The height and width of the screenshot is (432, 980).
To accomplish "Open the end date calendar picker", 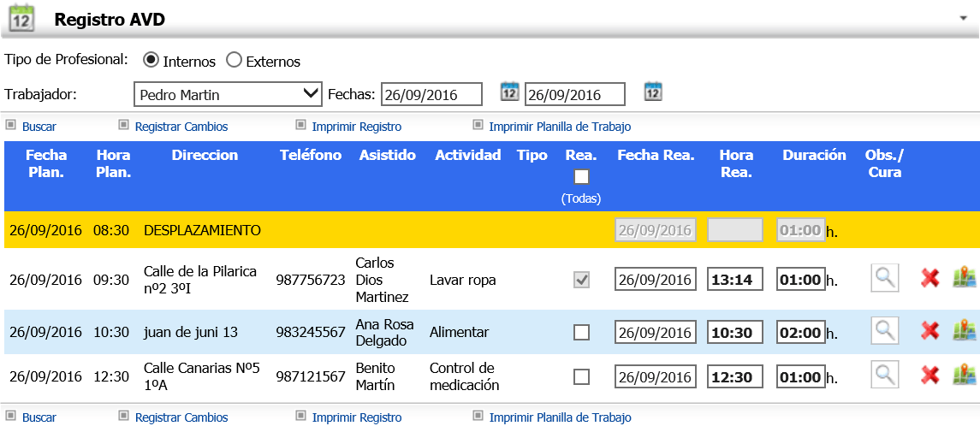I will point(653,92).
